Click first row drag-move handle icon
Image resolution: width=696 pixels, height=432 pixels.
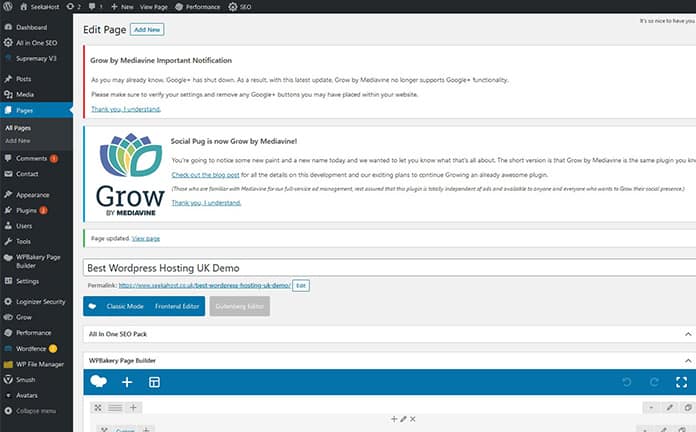click(x=98, y=408)
